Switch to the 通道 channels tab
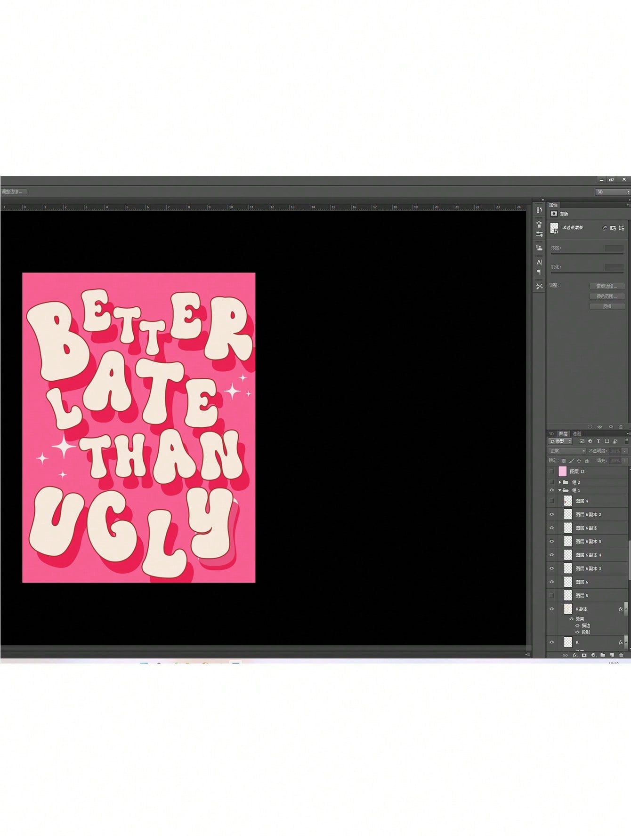 point(577,433)
